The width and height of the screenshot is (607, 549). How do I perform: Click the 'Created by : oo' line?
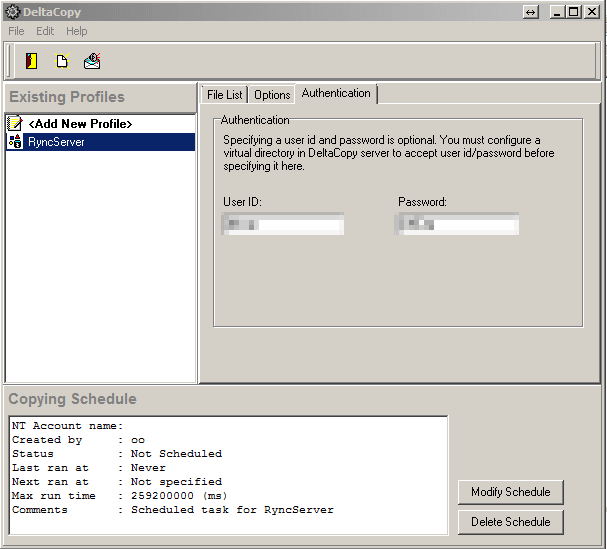tap(78, 440)
